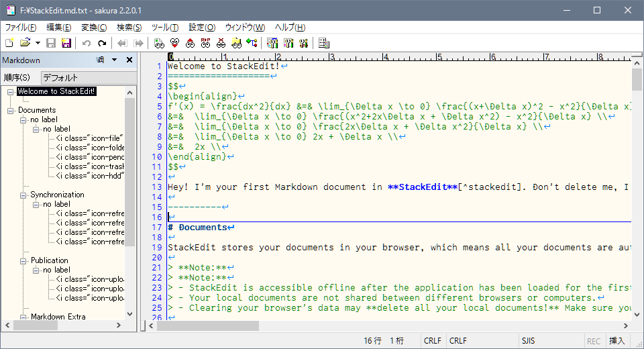
Task: Open a file using the folder icon
Action: pyautogui.click(x=25, y=43)
